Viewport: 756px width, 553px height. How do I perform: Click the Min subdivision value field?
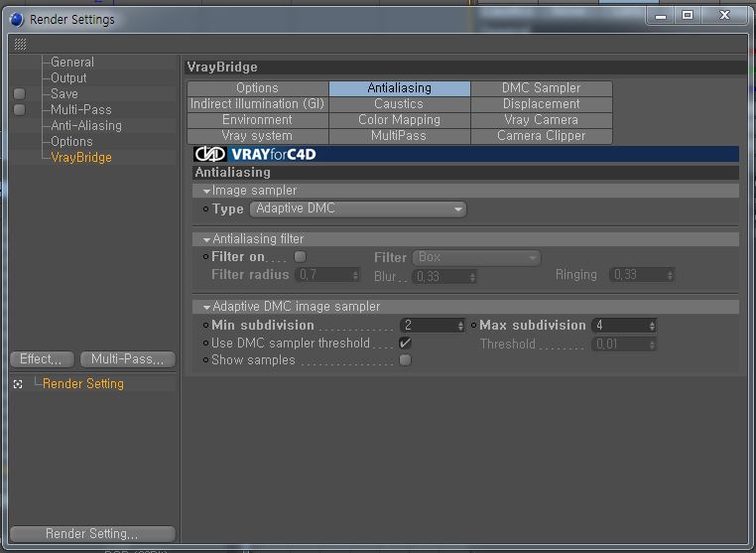point(429,326)
